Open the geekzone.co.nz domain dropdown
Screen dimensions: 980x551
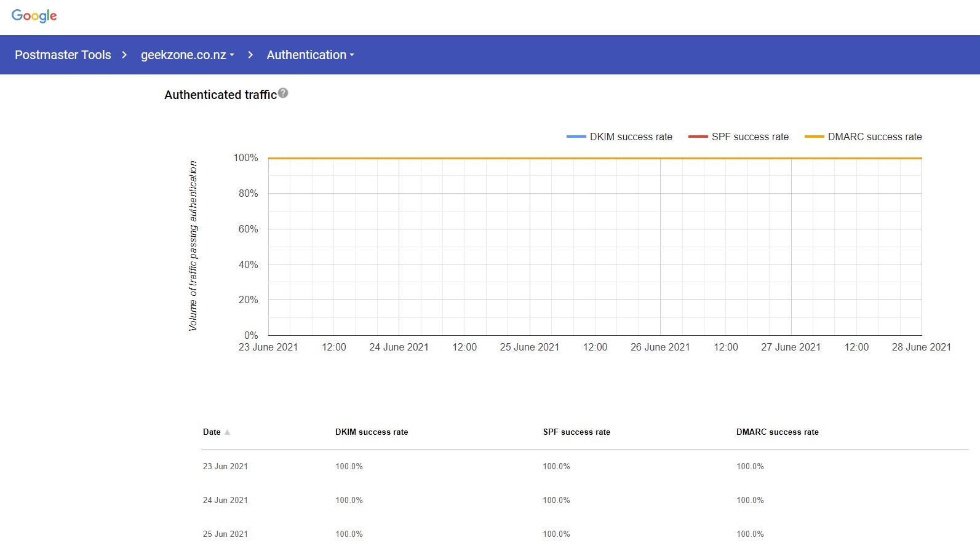tap(187, 55)
